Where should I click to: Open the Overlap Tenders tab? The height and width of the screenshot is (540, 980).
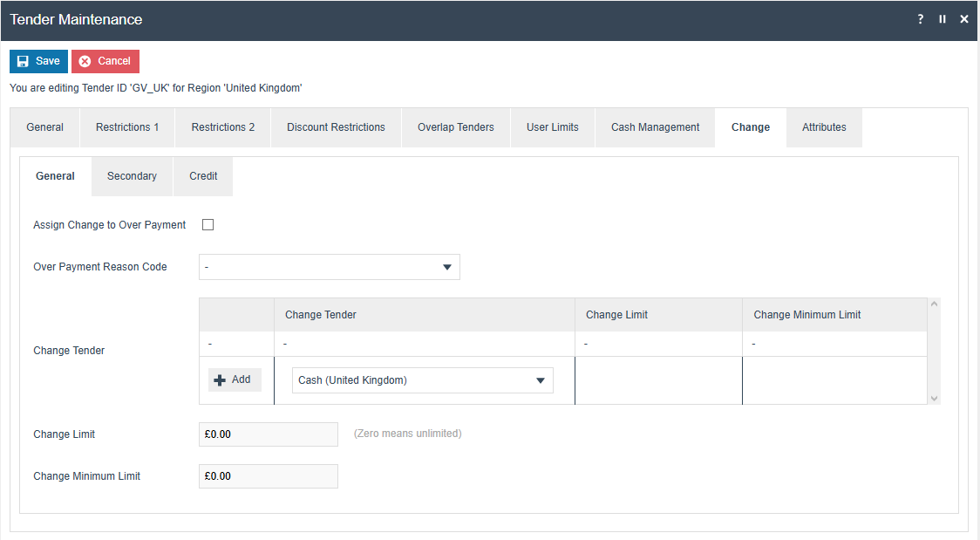[x=456, y=127]
